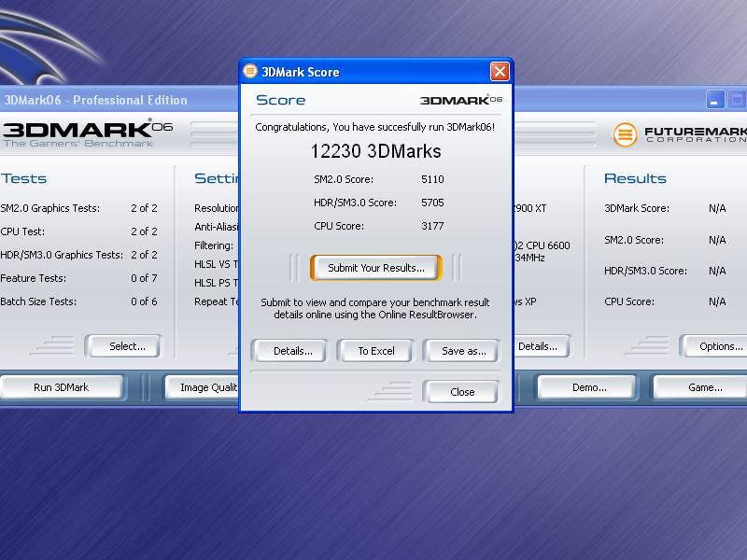
Task: Open Image Quality button in main window
Action: tap(203, 387)
